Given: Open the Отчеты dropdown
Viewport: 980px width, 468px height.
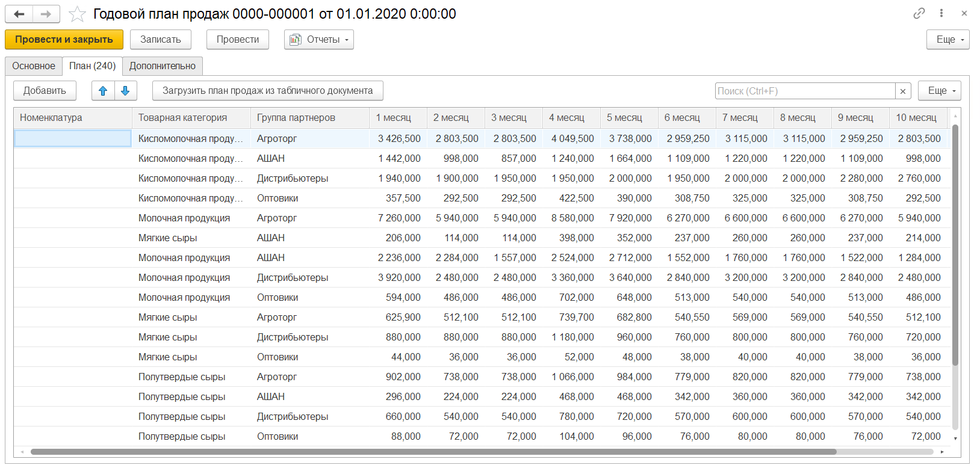Looking at the screenshot, I should pyautogui.click(x=319, y=40).
